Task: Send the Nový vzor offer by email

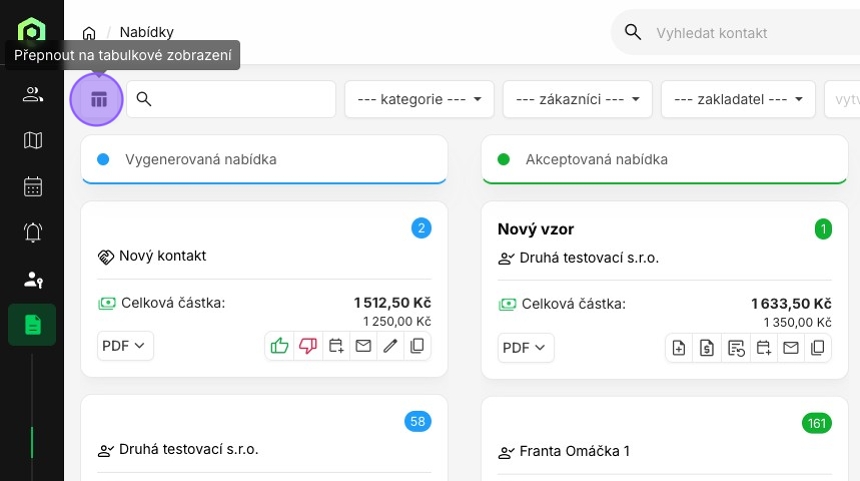Action: tap(790, 348)
